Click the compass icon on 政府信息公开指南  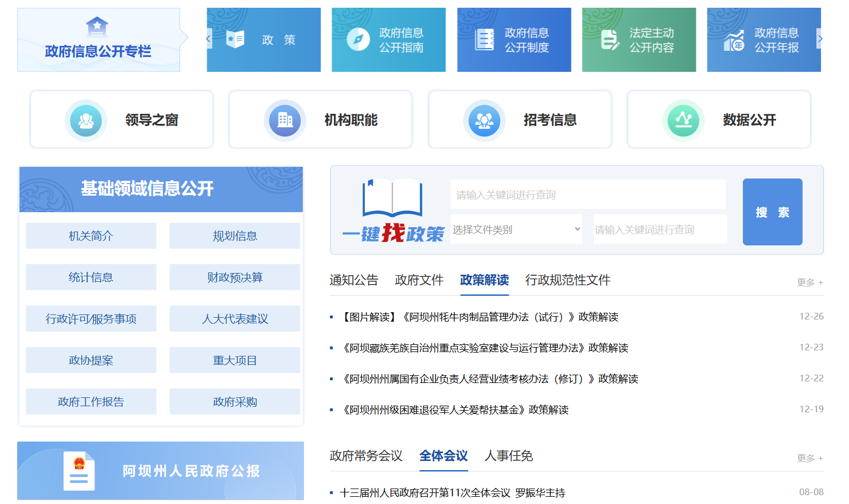[x=358, y=39]
